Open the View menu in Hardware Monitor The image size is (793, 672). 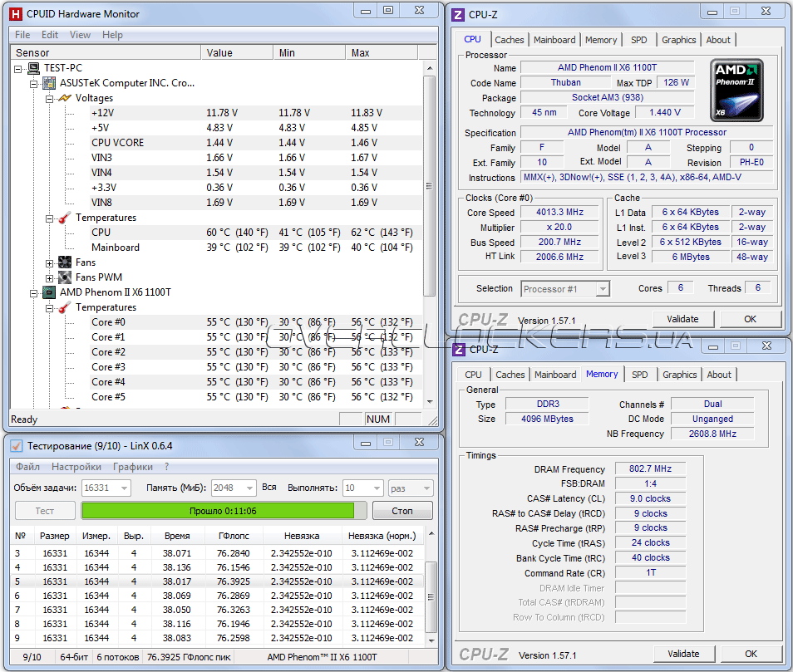81,35
